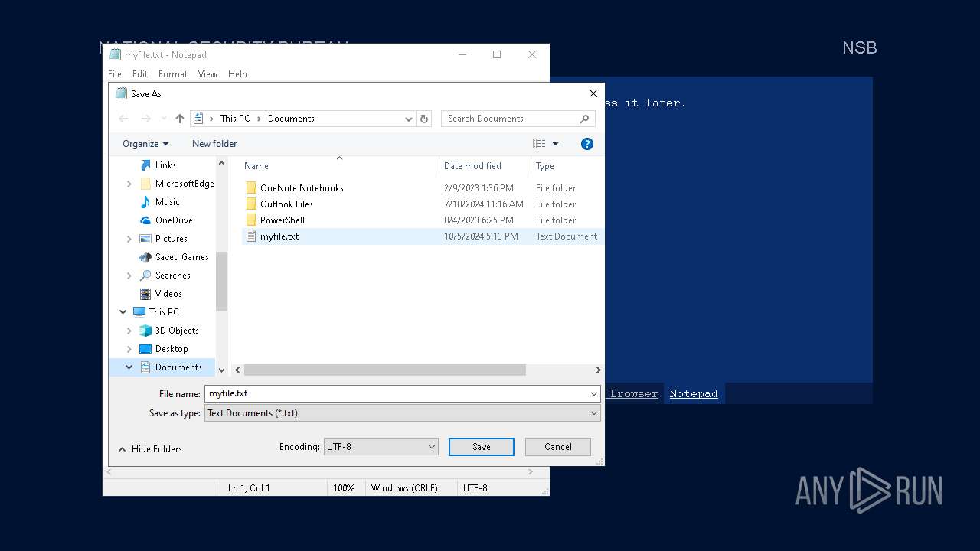Select Pictures in navigation pane
The image size is (980, 551).
click(171, 239)
